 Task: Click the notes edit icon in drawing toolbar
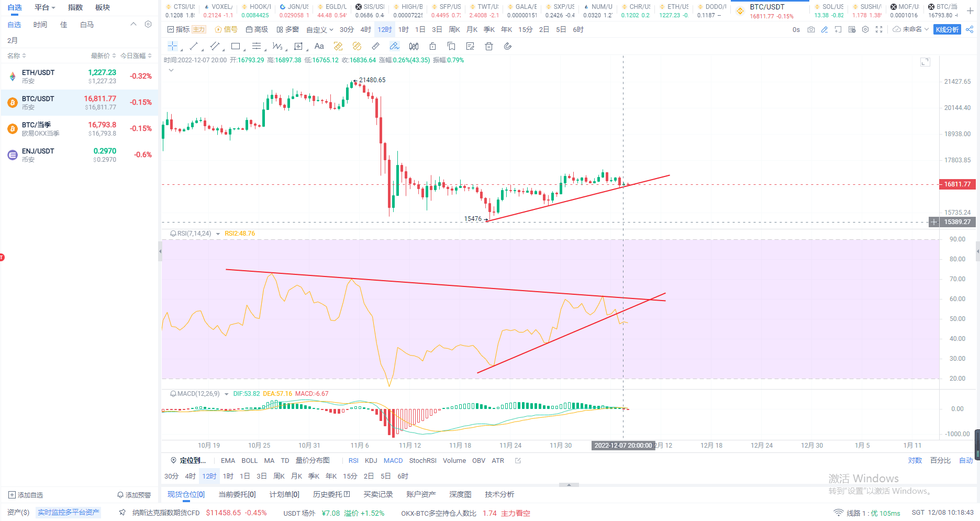click(x=470, y=46)
